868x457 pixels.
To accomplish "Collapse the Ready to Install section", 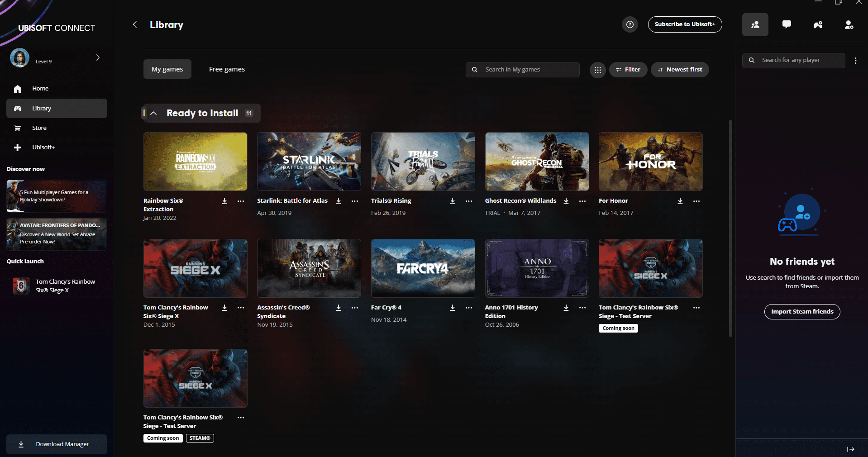I will [x=154, y=113].
